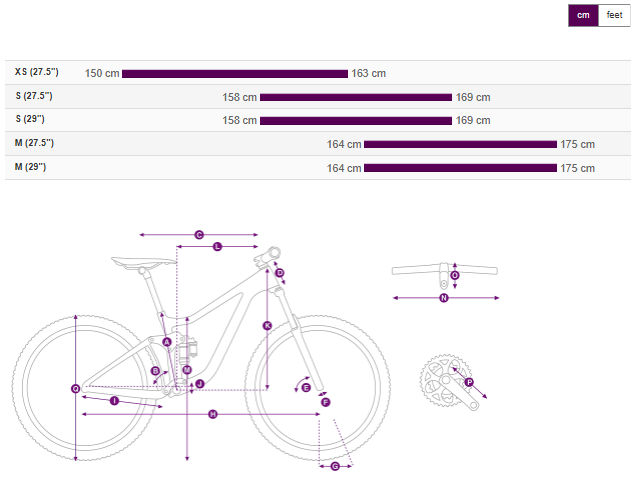Screen dimensions: 637x479
Task: Select the D marker near the stem
Action: coord(280,273)
